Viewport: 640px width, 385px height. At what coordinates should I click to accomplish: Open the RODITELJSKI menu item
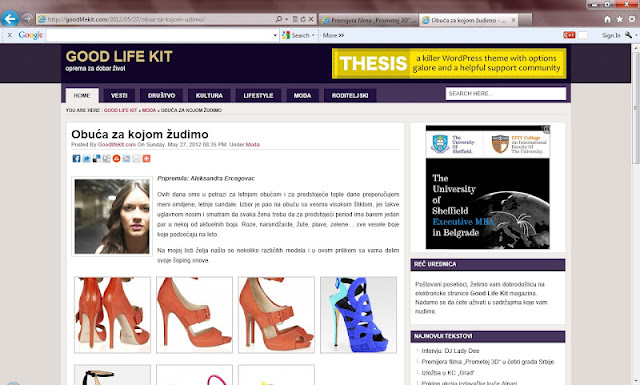click(350, 96)
